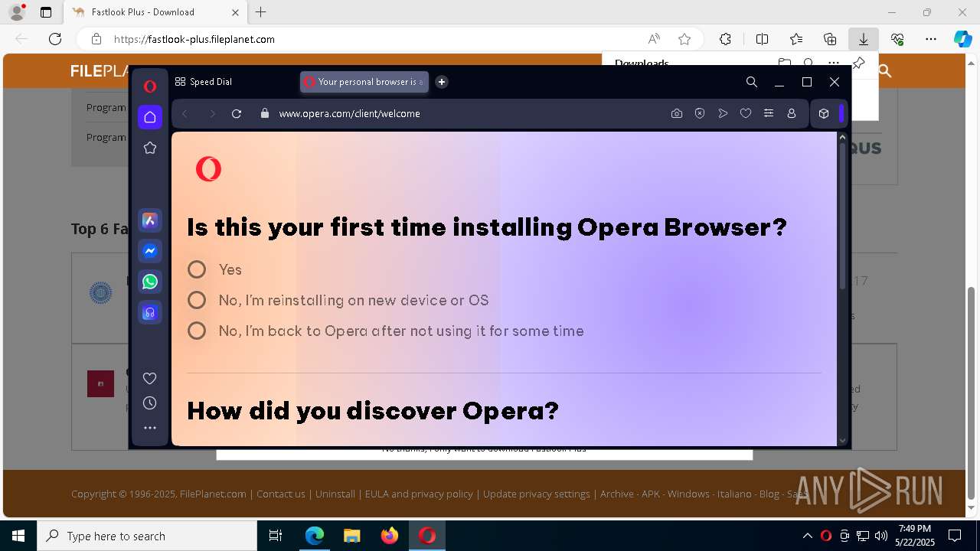The width and height of the screenshot is (980, 551).
Task: Take snapshot with Opera camera icon
Action: click(x=677, y=113)
